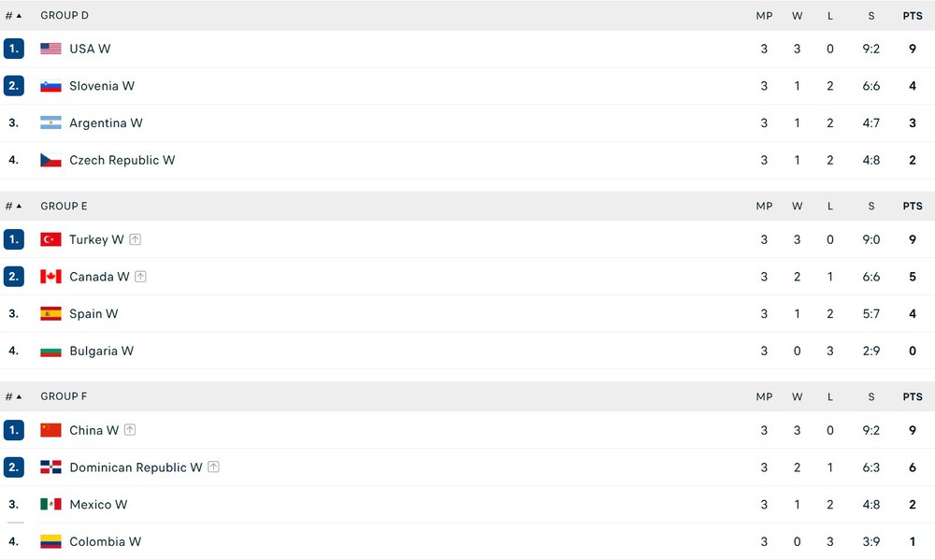935x560 pixels.
Task: Click the Colombia flag icon
Action: tap(50, 541)
